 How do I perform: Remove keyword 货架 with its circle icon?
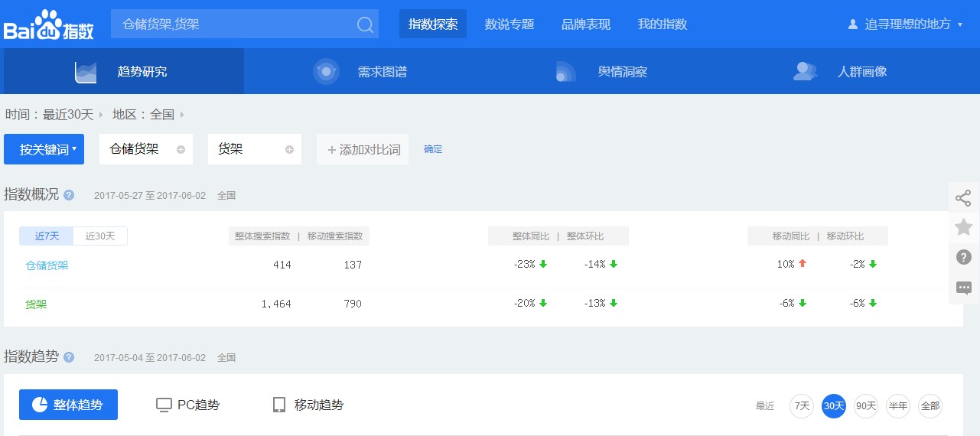[289, 150]
